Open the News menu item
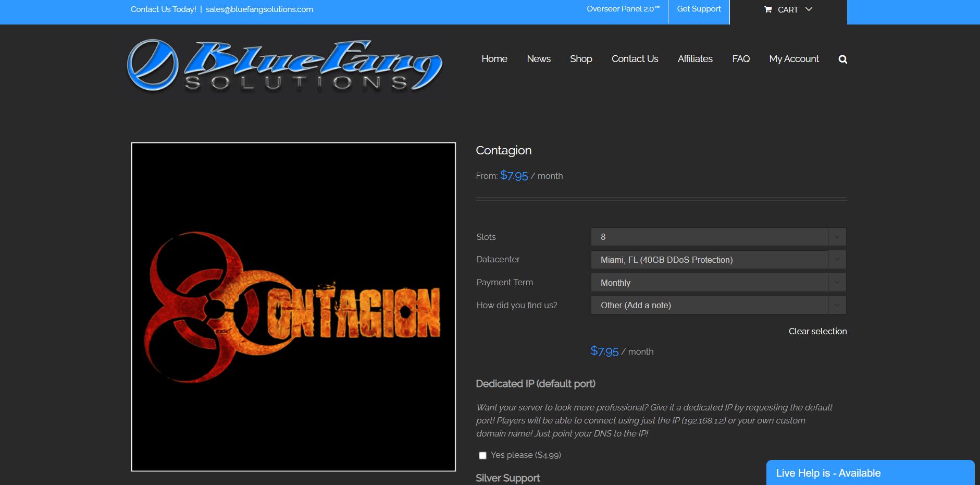The image size is (980, 485). (x=539, y=59)
